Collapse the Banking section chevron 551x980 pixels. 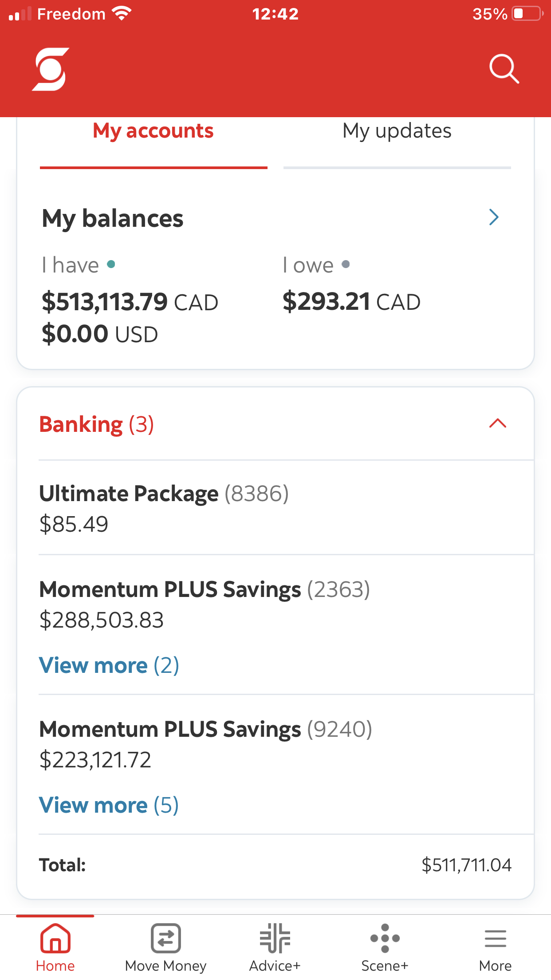[497, 423]
